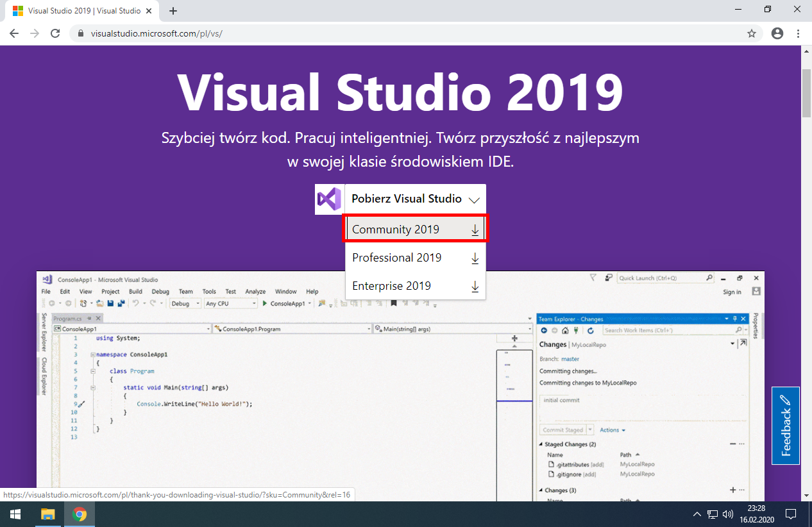
Task: Toggle the pin on the Program.cs tab
Action: coord(89,317)
